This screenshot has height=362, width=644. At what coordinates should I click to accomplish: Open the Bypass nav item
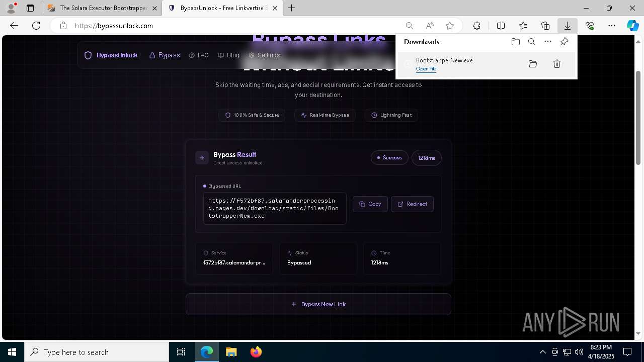pos(165,55)
